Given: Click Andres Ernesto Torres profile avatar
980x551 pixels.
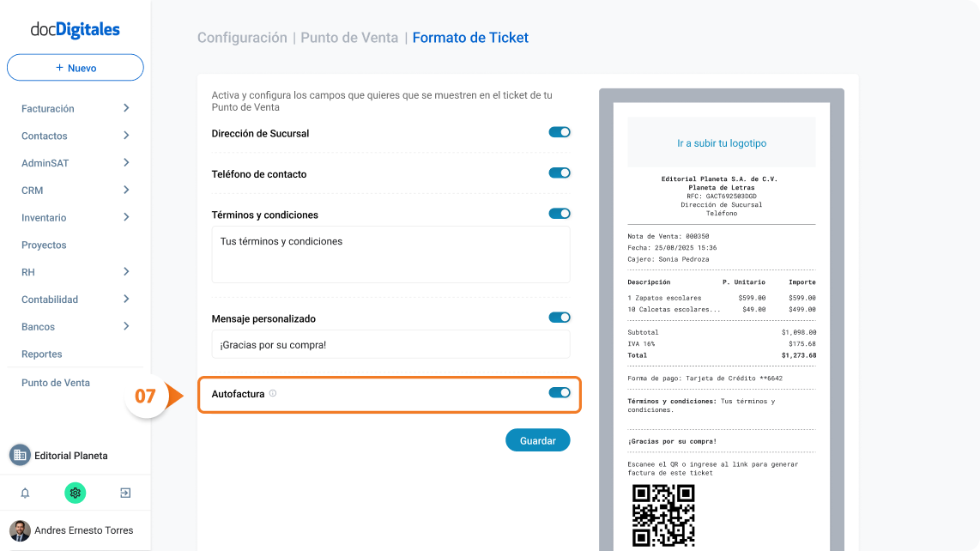Looking at the screenshot, I should pos(20,530).
